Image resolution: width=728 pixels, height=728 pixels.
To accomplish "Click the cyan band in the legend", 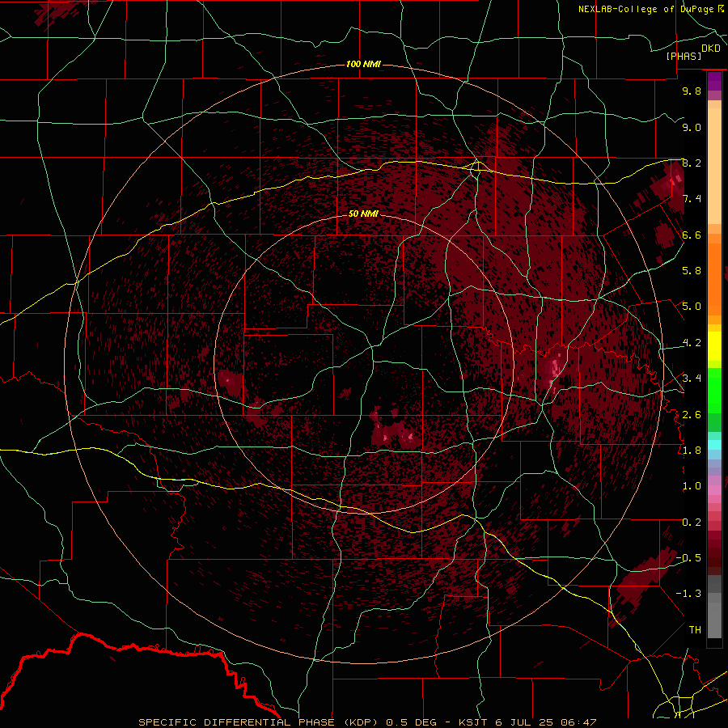I will tap(714, 445).
